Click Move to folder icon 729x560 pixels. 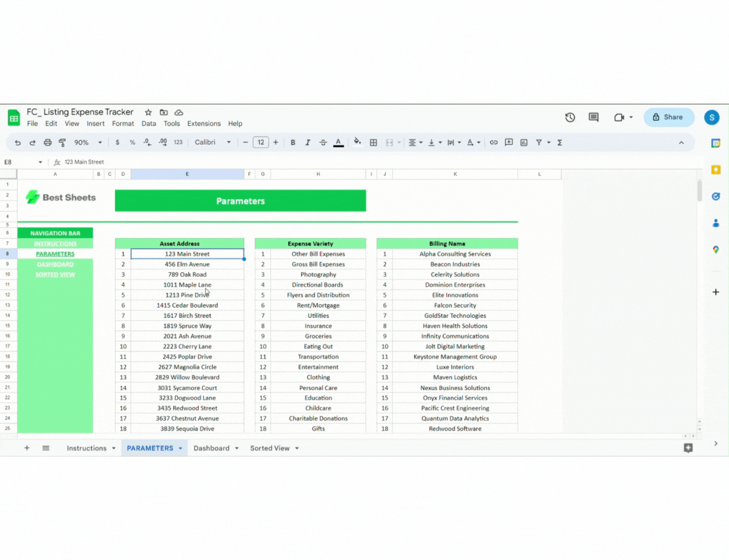(164, 112)
